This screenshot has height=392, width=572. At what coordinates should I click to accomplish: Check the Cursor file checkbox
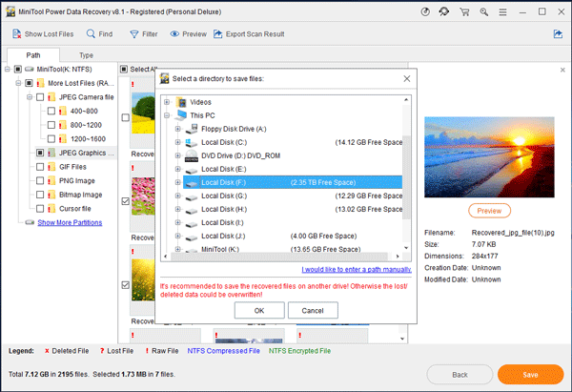[40, 209]
